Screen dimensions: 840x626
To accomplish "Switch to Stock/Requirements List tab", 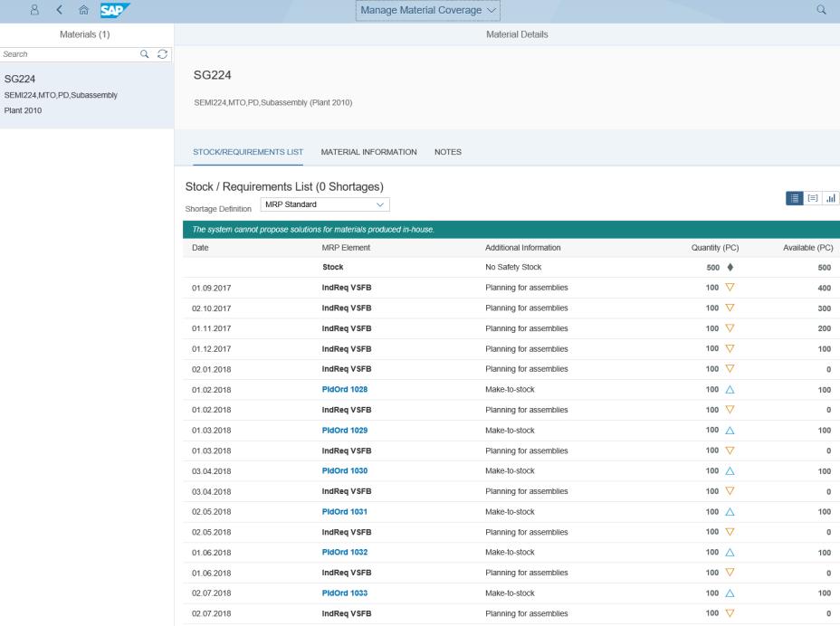I will (248, 152).
